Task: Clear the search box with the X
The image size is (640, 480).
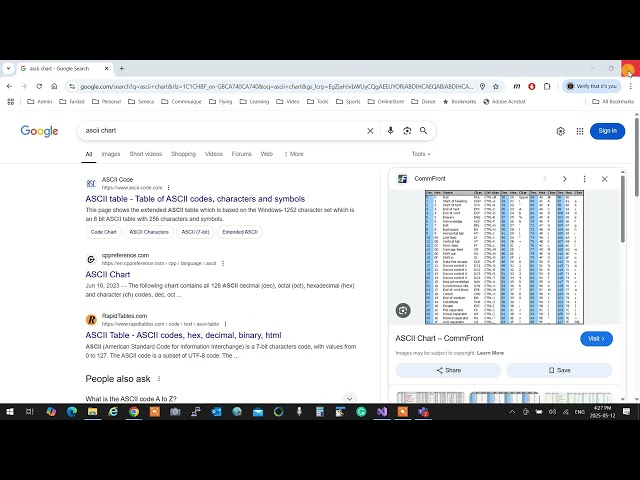Action: click(370, 131)
